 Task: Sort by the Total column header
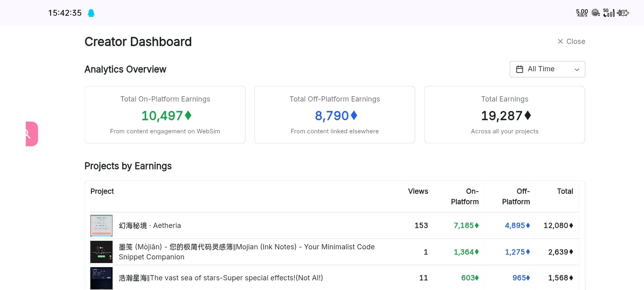click(565, 191)
